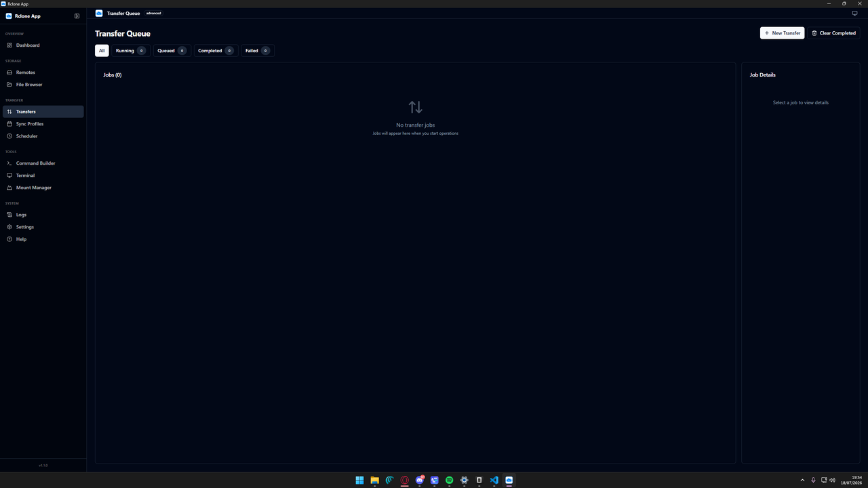This screenshot has height=488, width=868.
Task: Filter jobs by Running
Action: [131, 51]
